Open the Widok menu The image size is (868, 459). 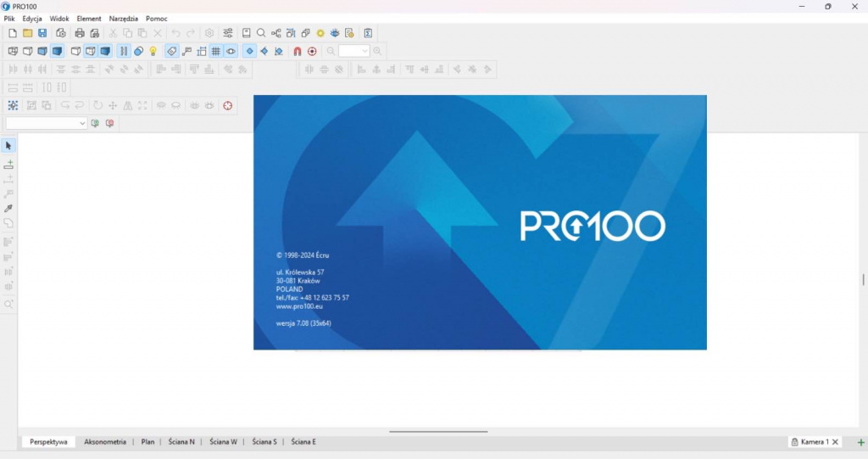point(59,19)
